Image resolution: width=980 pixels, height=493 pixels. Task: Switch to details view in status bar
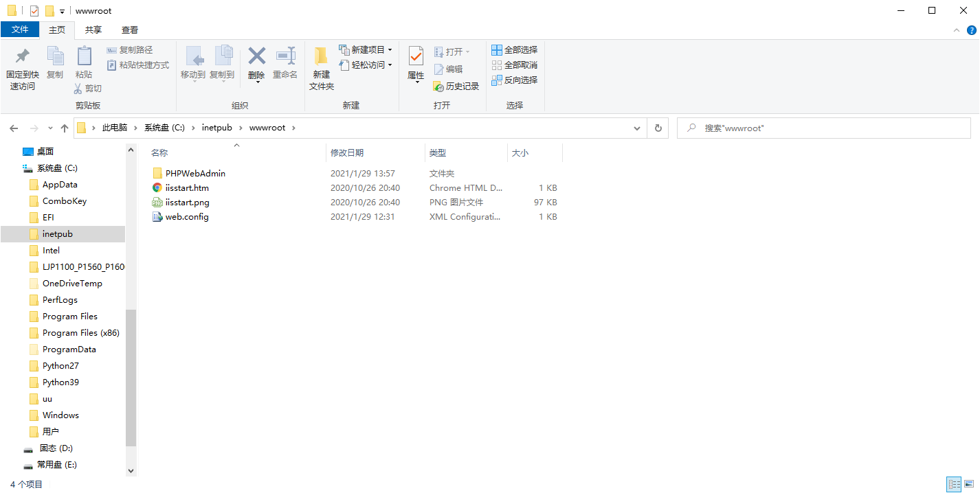tap(954, 485)
